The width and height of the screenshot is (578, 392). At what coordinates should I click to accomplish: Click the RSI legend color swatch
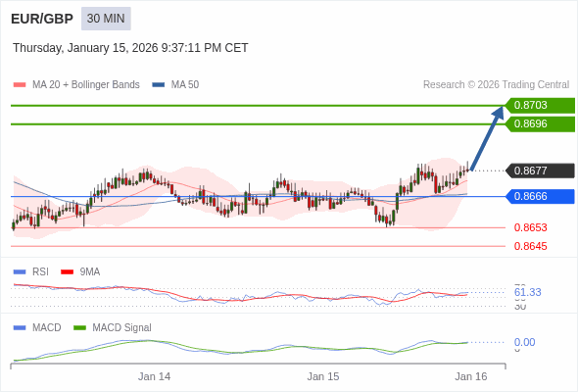(20, 272)
